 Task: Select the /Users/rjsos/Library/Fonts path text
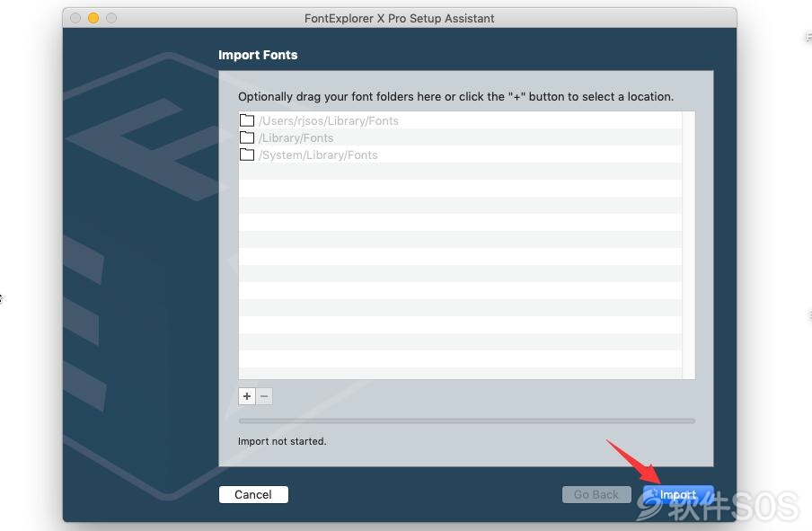329,120
